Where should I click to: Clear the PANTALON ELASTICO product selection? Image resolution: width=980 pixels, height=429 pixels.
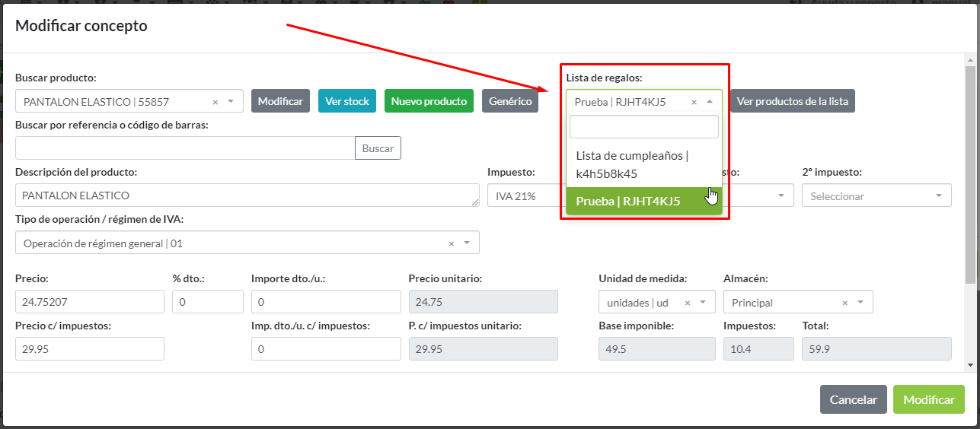(215, 101)
